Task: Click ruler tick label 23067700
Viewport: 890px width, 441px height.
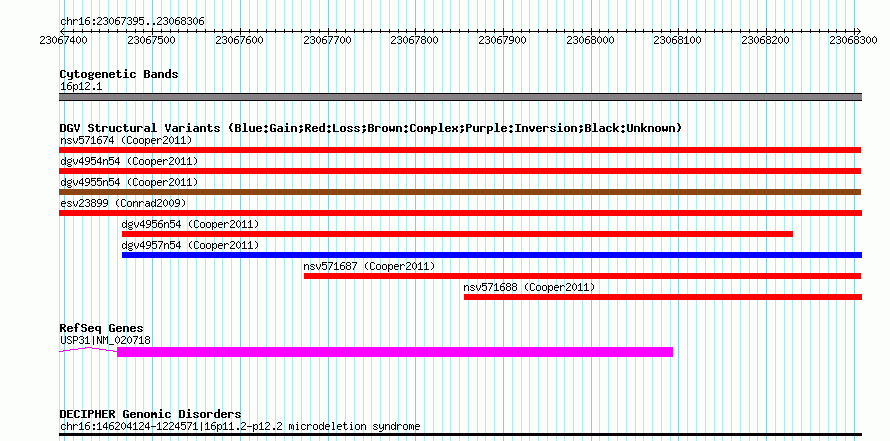Action: click(328, 40)
